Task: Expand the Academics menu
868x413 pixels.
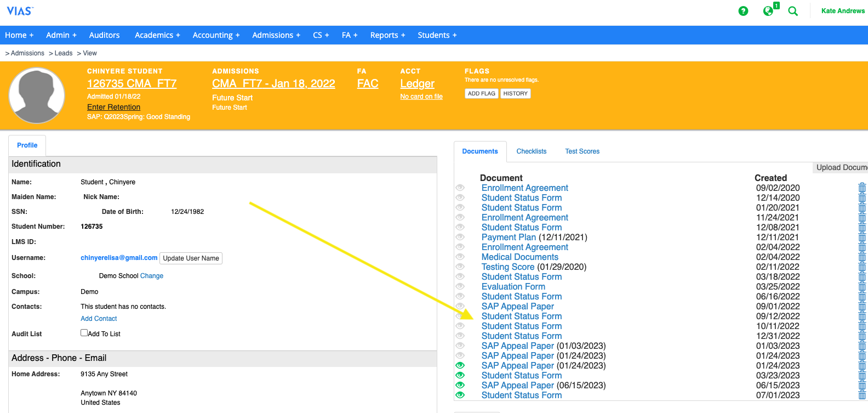Action: click(157, 35)
